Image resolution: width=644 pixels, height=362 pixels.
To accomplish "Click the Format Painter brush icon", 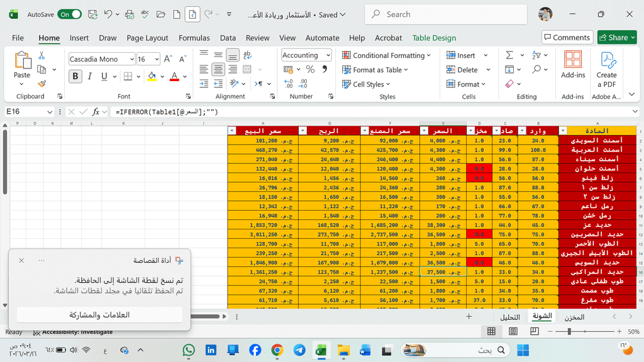I will [42, 84].
